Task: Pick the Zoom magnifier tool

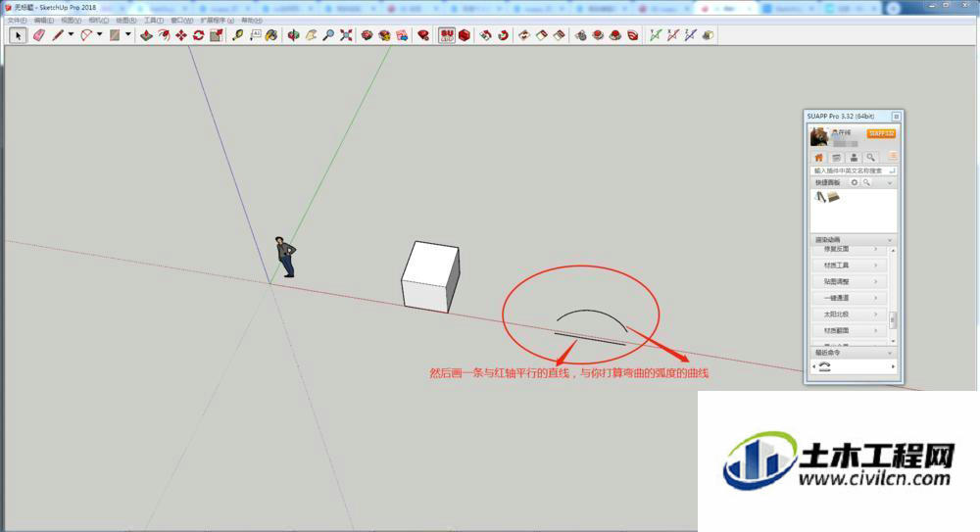Action: [328, 35]
